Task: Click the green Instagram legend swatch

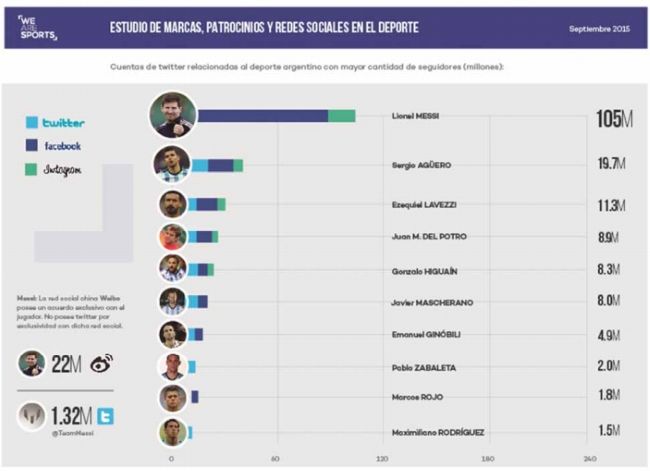Action: pos(31,170)
